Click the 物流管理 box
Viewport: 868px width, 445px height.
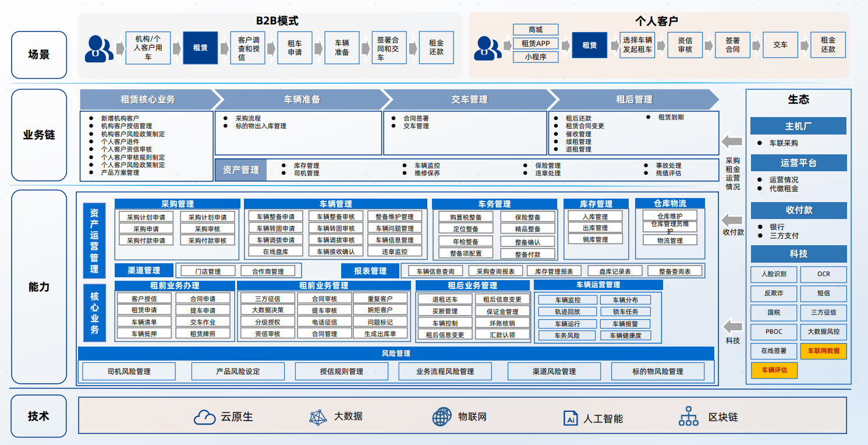670,240
